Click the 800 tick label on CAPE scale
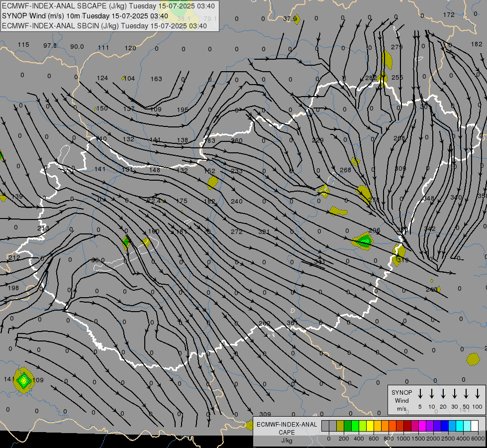 pos(389,439)
